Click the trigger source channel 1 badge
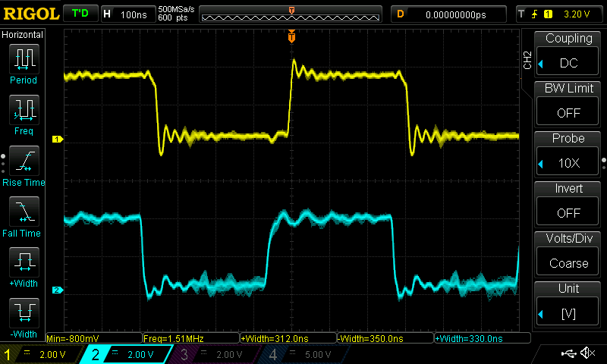The width and height of the screenshot is (607, 364). (548, 14)
